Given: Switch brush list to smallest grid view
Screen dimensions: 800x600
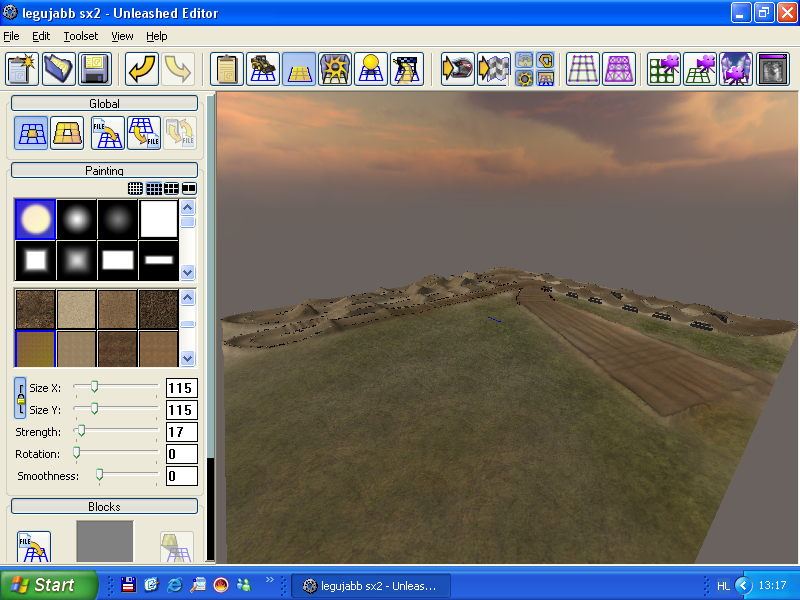Looking at the screenshot, I should 135,188.
